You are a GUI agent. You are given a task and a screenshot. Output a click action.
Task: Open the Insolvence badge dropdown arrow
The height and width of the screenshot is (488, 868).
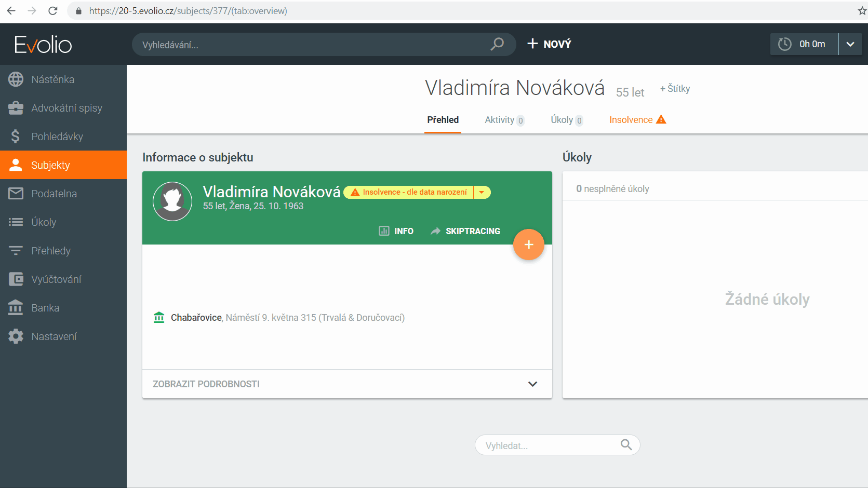(482, 192)
